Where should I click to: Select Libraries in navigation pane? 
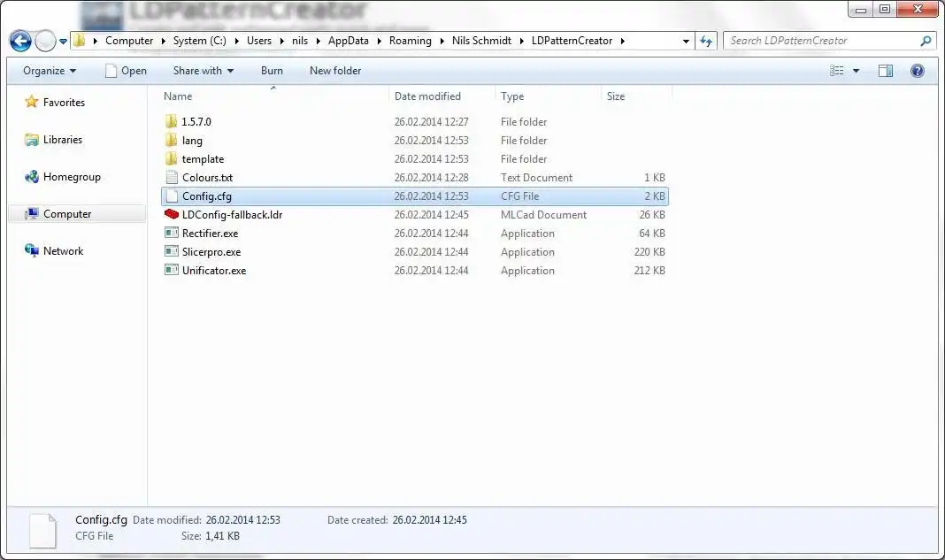tap(63, 139)
